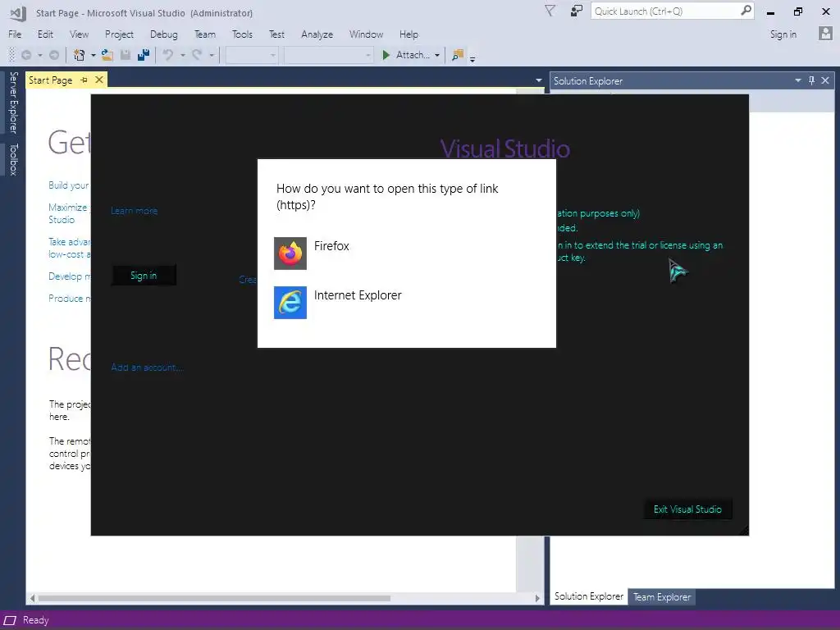840x630 pixels.
Task: Expand the Undo history dropdown arrow
Action: pos(183,55)
